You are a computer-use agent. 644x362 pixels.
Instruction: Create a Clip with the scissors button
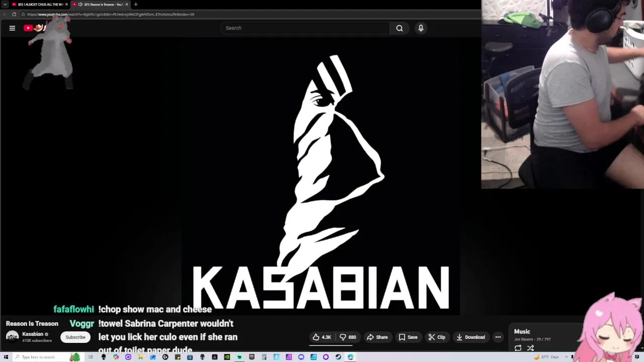[x=437, y=337]
